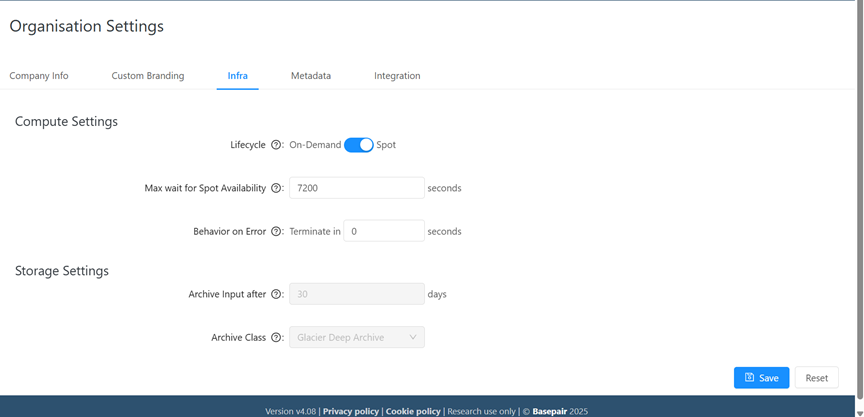Open the Cookie policy link in footer
The height and width of the screenshot is (417, 864).
pyautogui.click(x=413, y=411)
